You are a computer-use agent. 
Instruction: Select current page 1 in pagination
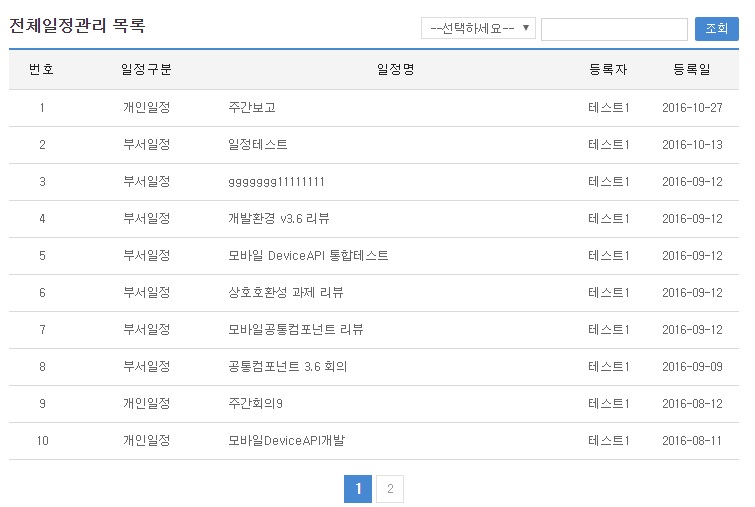(358, 489)
